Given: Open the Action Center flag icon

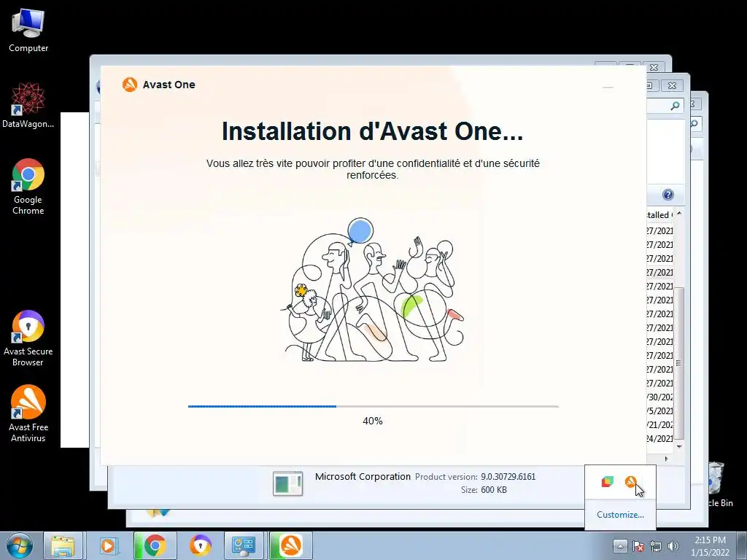Looking at the screenshot, I should click(638, 546).
